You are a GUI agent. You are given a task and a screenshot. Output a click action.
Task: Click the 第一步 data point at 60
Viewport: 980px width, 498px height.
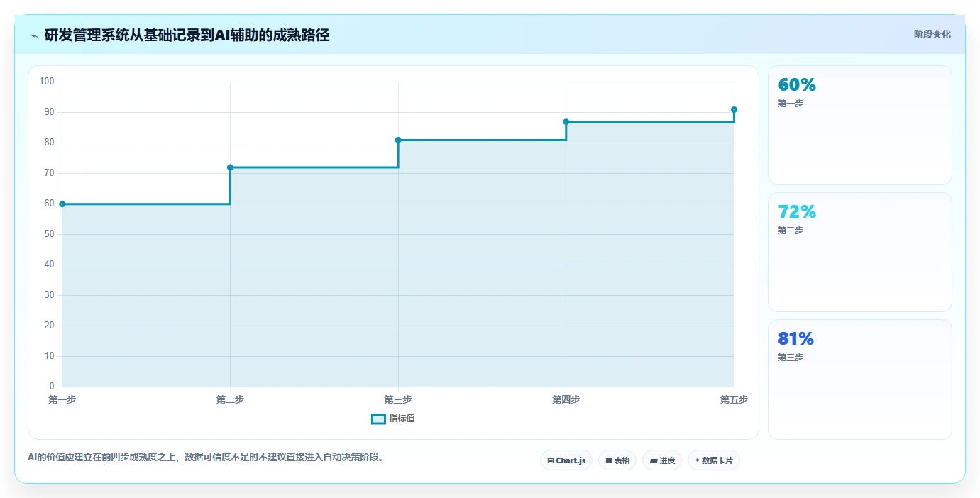pyautogui.click(x=62, y=204)
